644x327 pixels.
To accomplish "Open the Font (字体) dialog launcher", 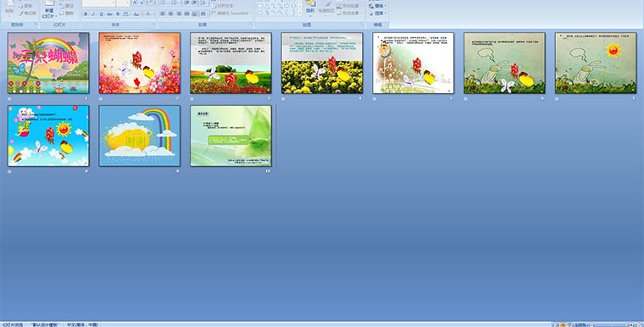I will pos(153,25).
